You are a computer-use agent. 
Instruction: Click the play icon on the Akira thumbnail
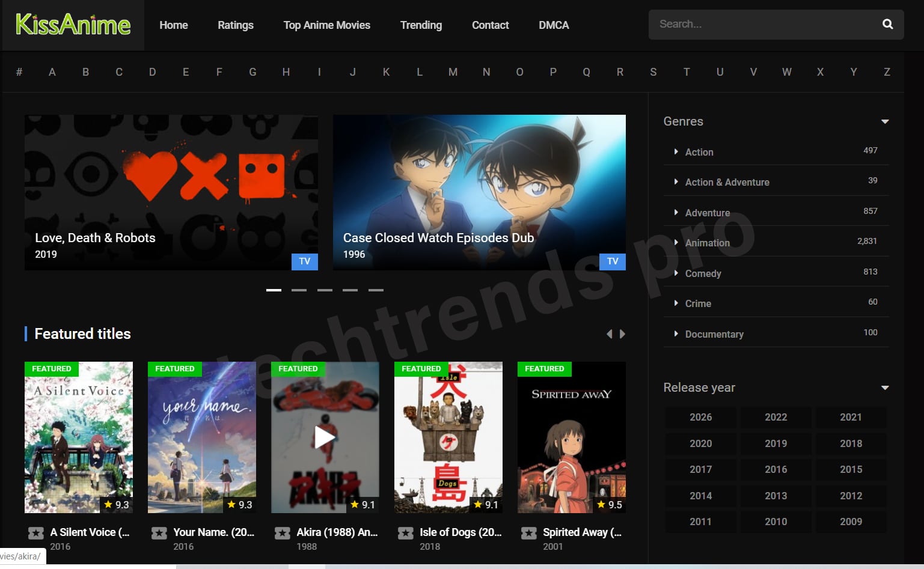point(325,437)
